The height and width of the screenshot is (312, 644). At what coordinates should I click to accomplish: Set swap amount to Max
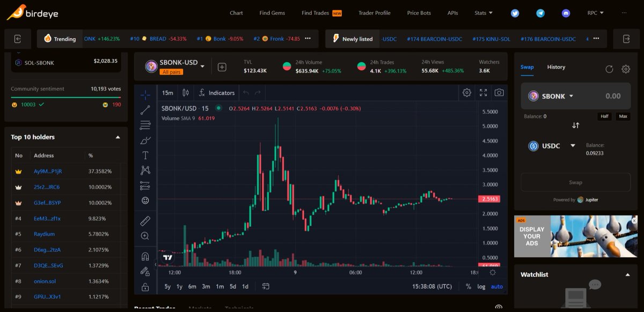coord(623,116)
